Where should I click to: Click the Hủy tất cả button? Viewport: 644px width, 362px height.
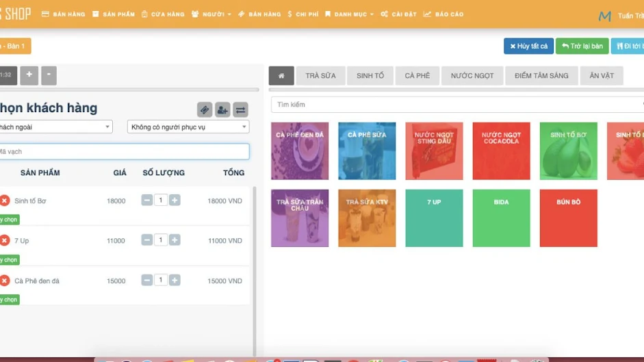528,46
